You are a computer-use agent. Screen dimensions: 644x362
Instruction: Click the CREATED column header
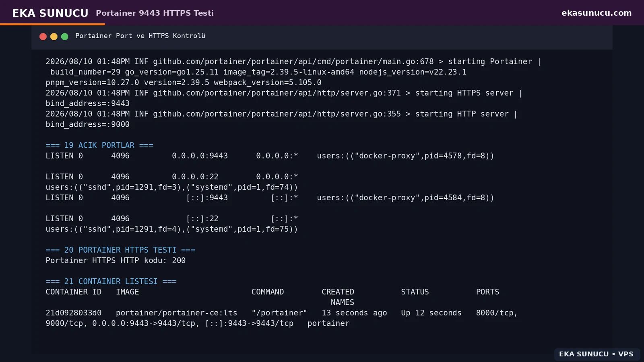(338, 292)
